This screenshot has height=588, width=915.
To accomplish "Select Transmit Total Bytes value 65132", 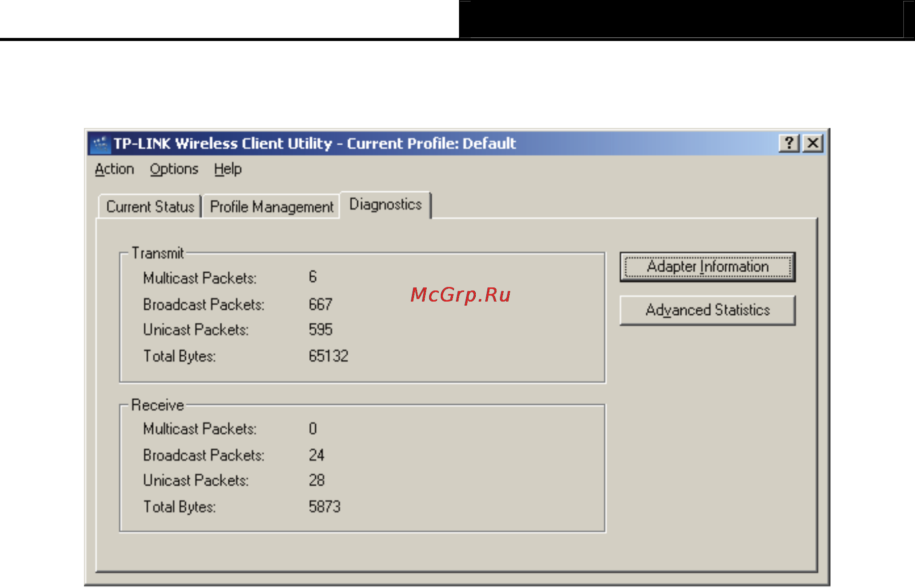I will [328, 356].
